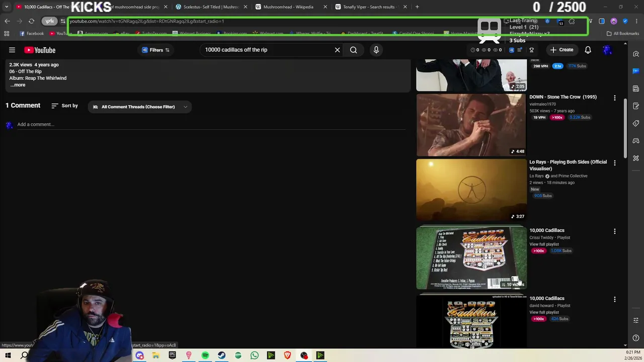Open WhatsApp from the taskbar
The width and height of the screenshot is (644, 362).
pos(255,355)
